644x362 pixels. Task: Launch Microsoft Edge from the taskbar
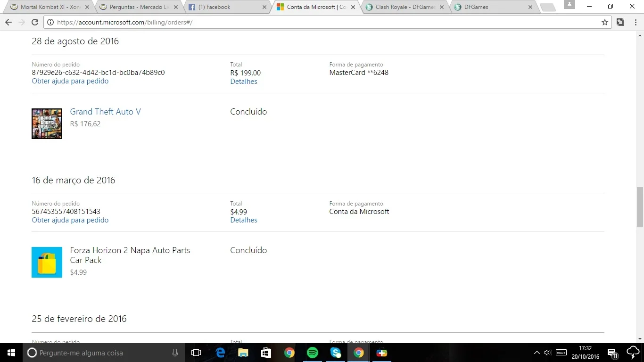pyautogui.click(x=220, y=353)
